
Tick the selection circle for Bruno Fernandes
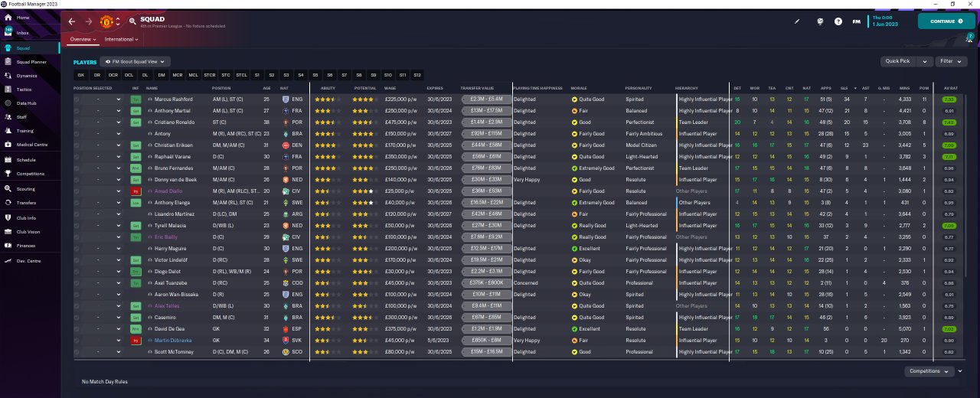click(77, 168)
